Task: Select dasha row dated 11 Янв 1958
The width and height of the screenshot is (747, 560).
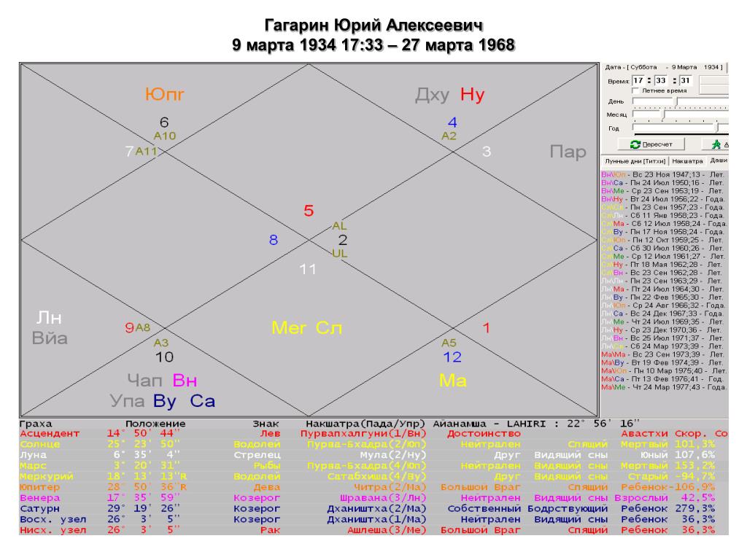Action: click(663, 215)
